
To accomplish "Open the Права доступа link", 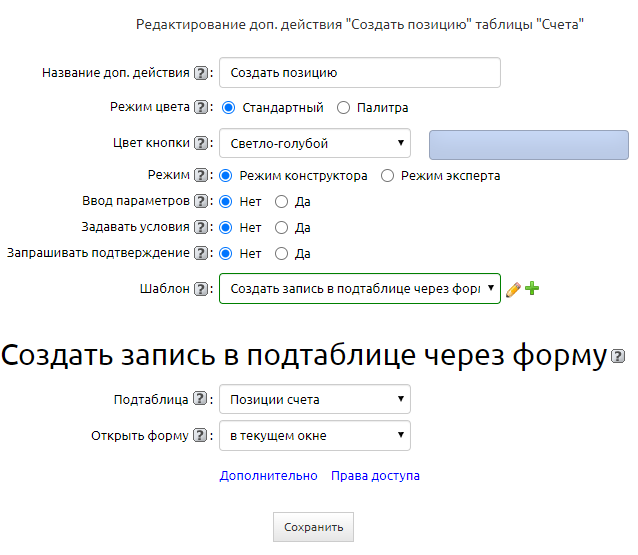I will 375,476.
